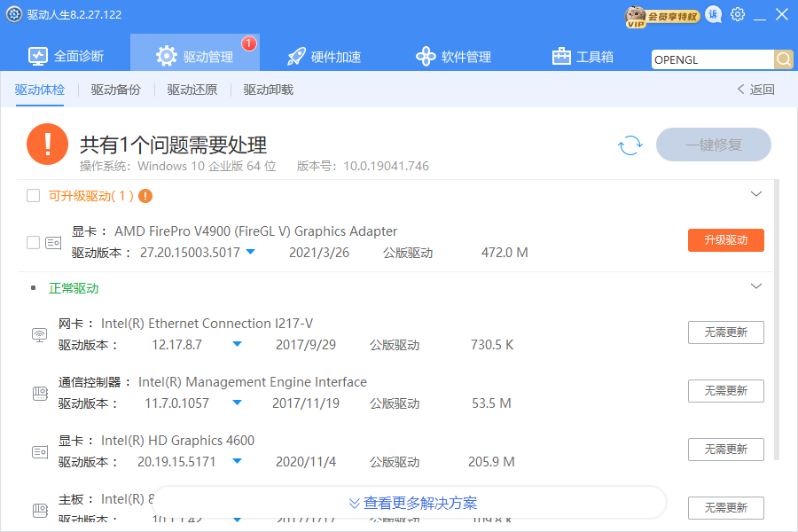Click the orange 升级驱动 button
The height and width of the screenshot is (532, 798).
point(725,240)
